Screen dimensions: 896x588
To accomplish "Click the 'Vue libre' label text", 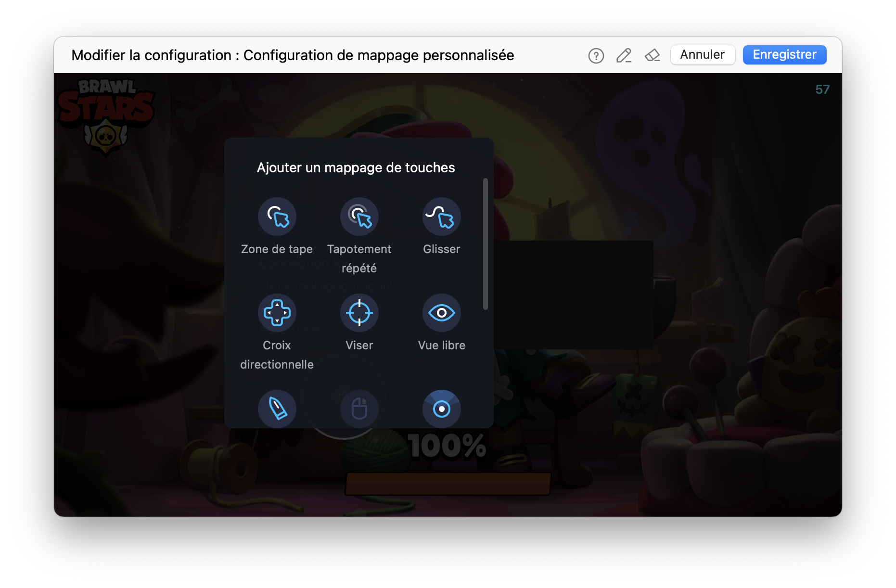I will pos(441,345).
